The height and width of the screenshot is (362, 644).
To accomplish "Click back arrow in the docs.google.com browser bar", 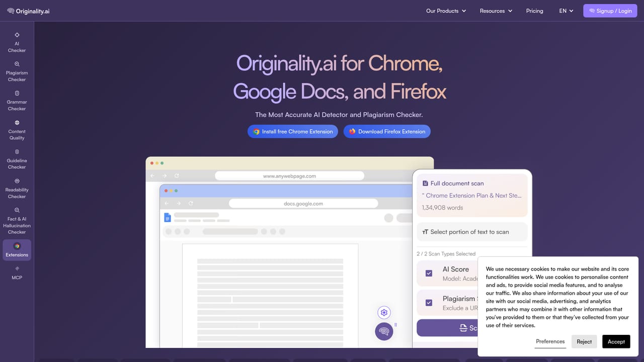I will [x=167, y=204].
